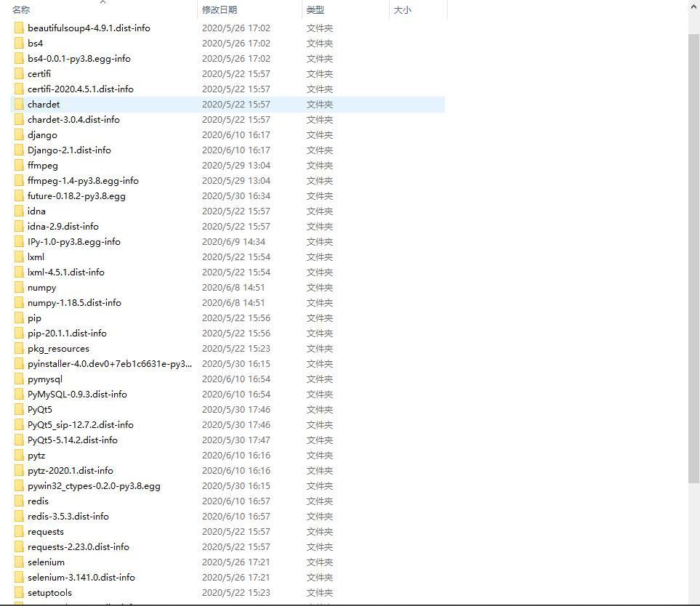Image resolution: width=700 pixels, height=606 pixels.
Task: Click the ffmpeg folder icon
Action: click(19, 166)
